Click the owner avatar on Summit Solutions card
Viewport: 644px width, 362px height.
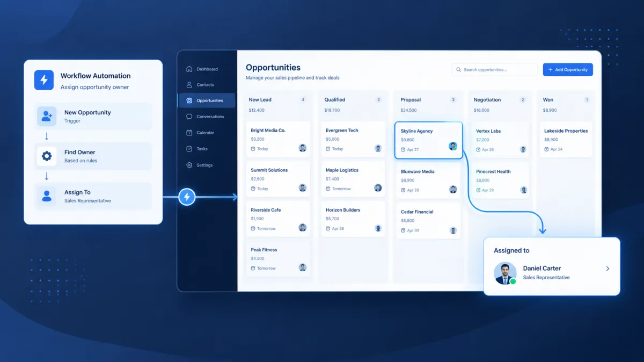pyautogui.click(x=303, y=187)
